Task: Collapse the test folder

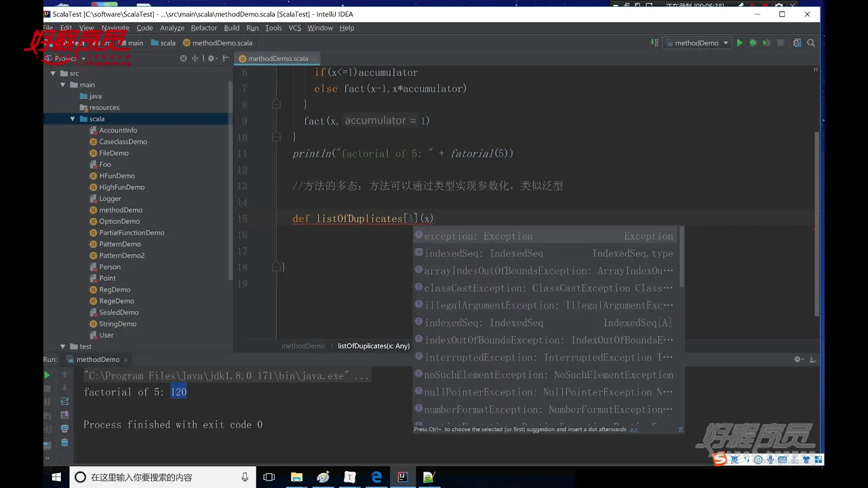Action: pyautogui.click(x=62, y=346)
